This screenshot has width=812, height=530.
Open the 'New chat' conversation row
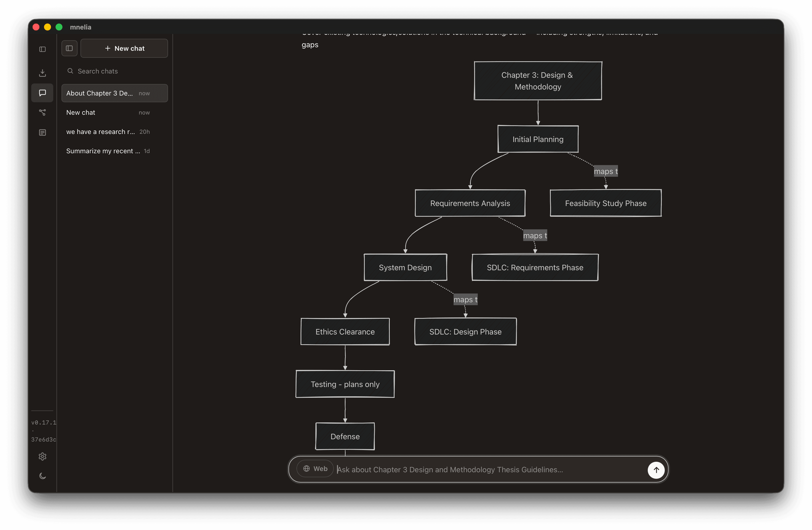coord(114,112)
